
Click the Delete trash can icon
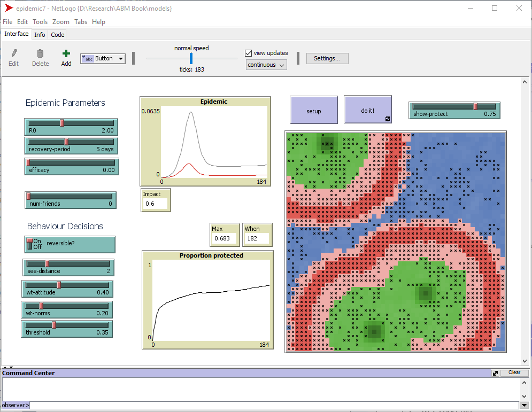click(40, 54)
